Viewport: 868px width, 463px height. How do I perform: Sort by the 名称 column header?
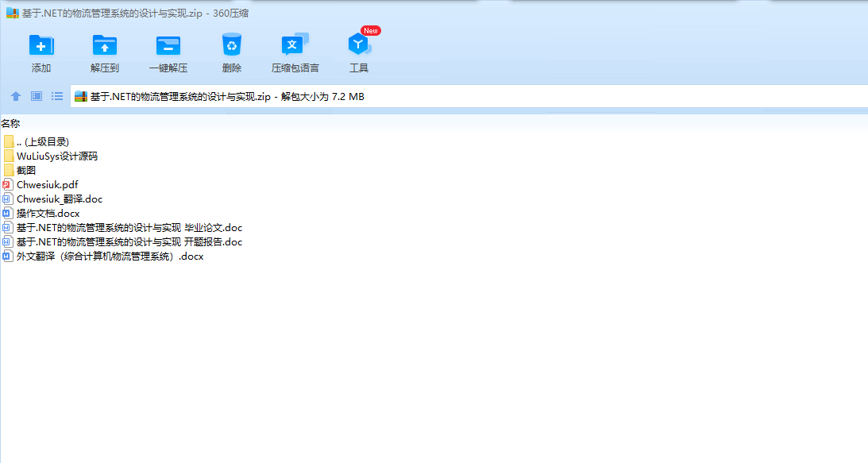10,124
